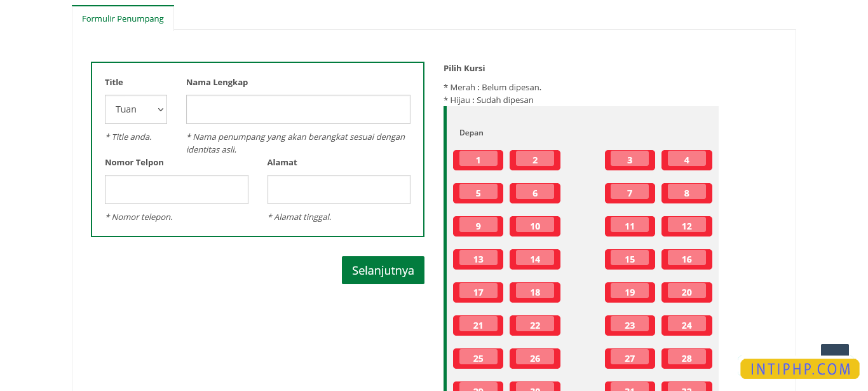Click the INTIPHP.COM watermark link
The height and width of the screenshot is (391, 868).
[799, 367]
